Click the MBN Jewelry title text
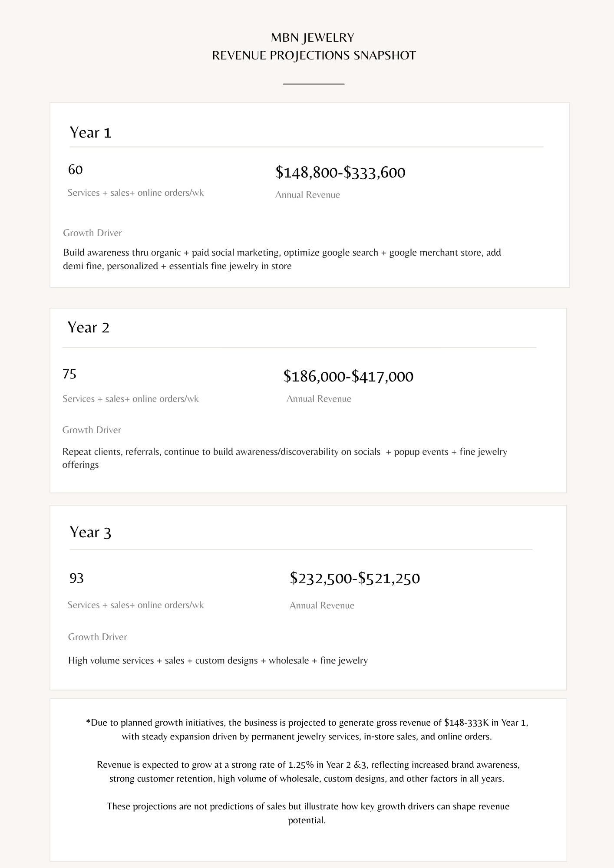The width and height of the screenshot is (614, 868). tap(313, 38)
